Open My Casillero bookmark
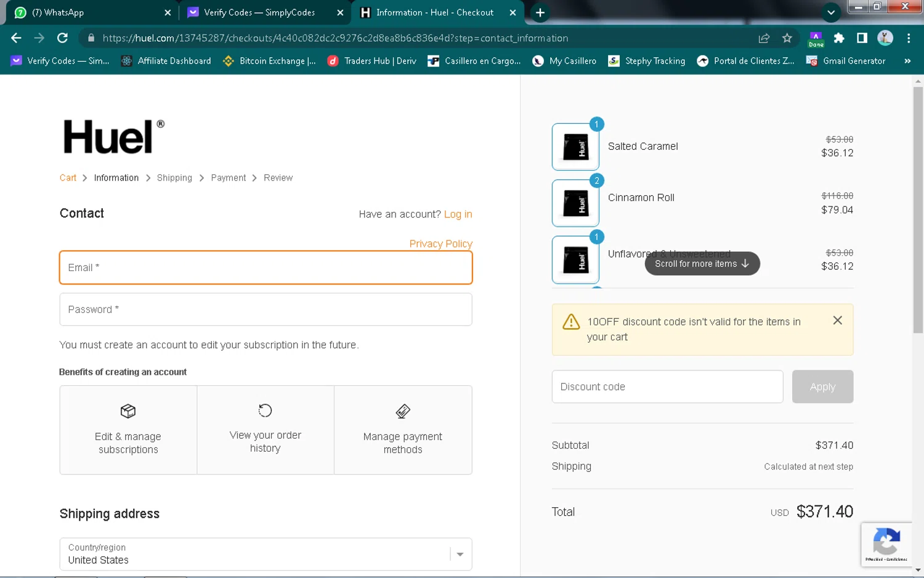This screenshot has width=924, height=578. 564,61
